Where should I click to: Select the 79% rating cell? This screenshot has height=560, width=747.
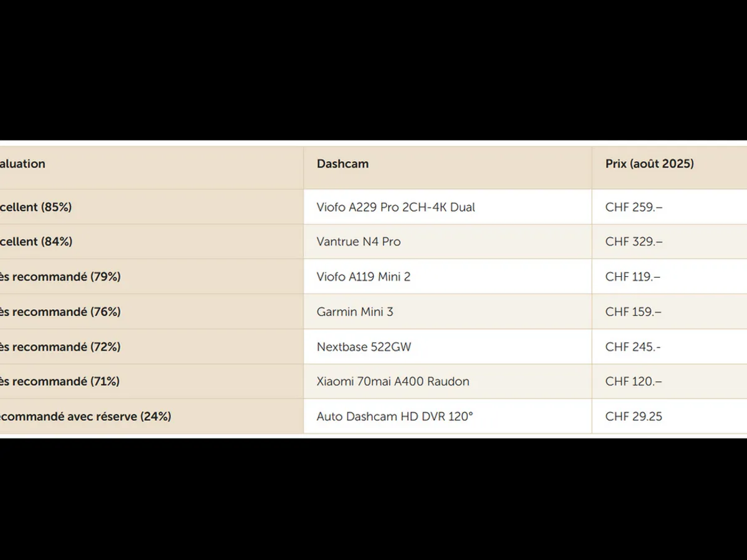[x=60, y=277]
